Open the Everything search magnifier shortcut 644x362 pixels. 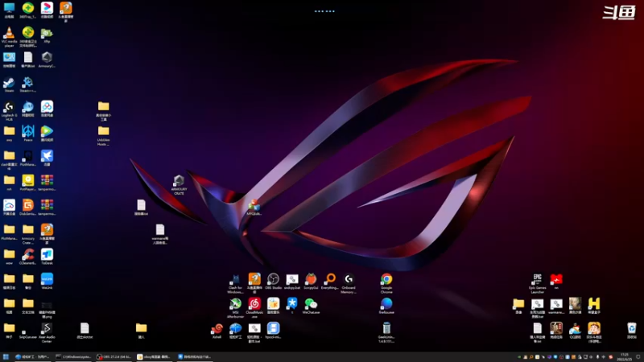pyautogui.click(x=330, y=279)
